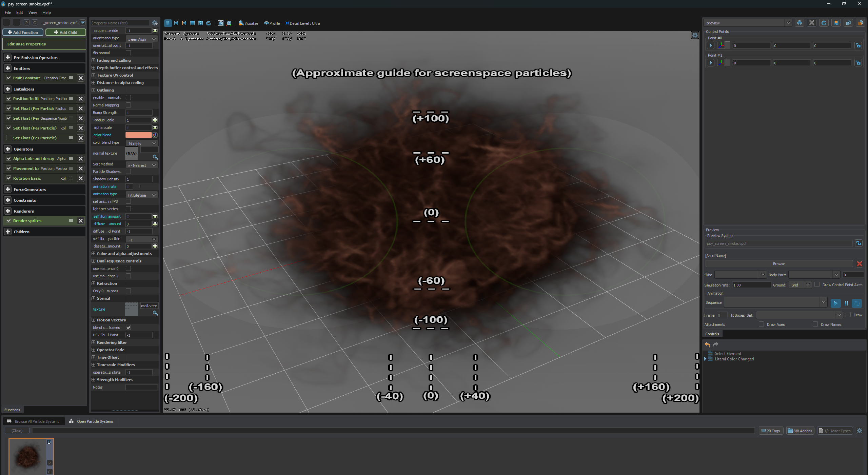This screenshot has height=475, width=868.
Task: Save the preview preset with the floppy disk icon
Action: 836,23
